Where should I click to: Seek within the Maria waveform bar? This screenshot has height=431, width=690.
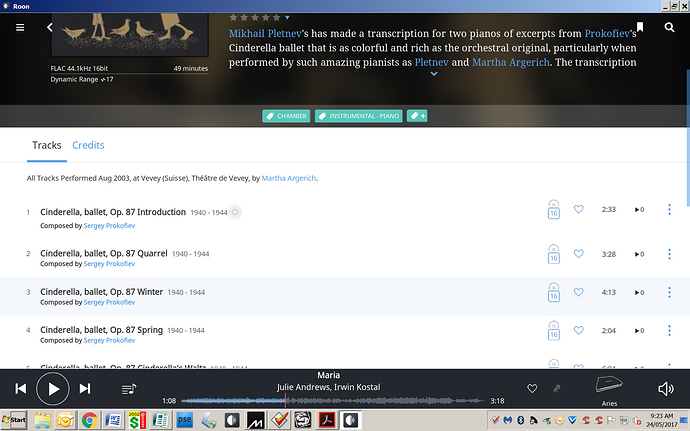pyautogui.click(x=332, y=401)
